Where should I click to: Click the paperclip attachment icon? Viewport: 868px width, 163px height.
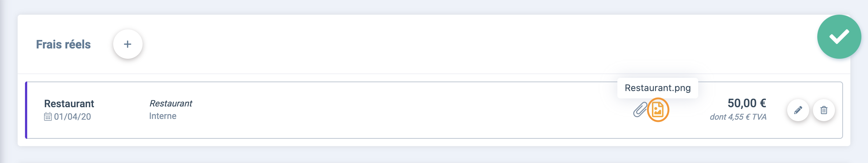(x=640, y=110)
